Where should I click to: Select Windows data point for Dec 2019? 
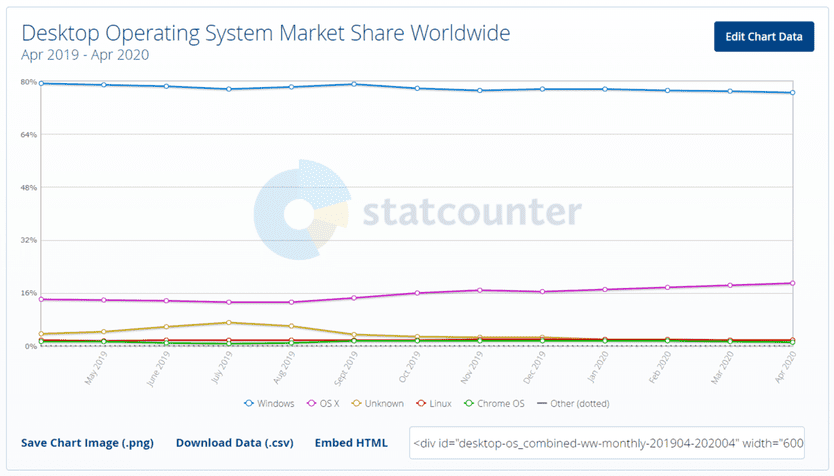coord(542,89)
